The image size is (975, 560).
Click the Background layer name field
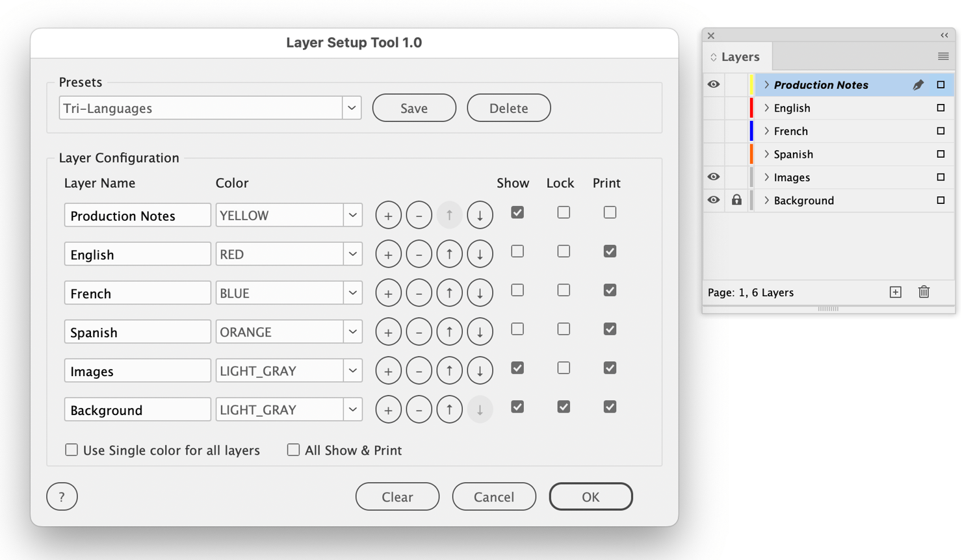pyautogui.click(x=137, y=410)
